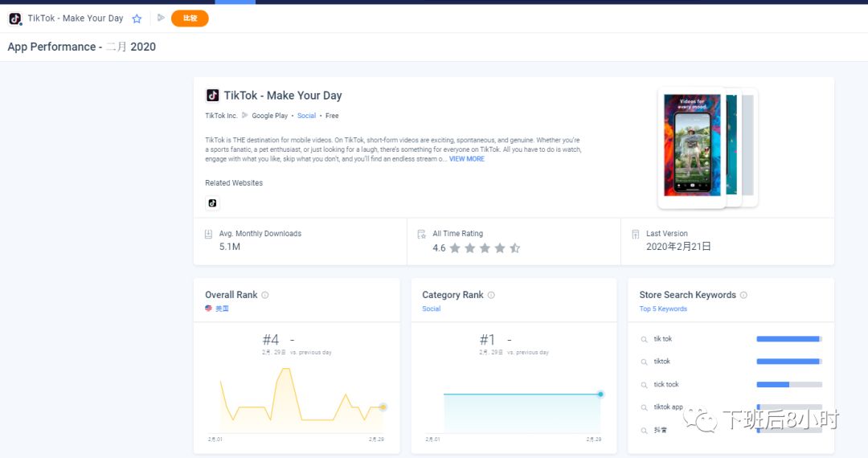Expand description with VIEW MORE
This screenshot has height=458, width=868.
tap(467, 159)
